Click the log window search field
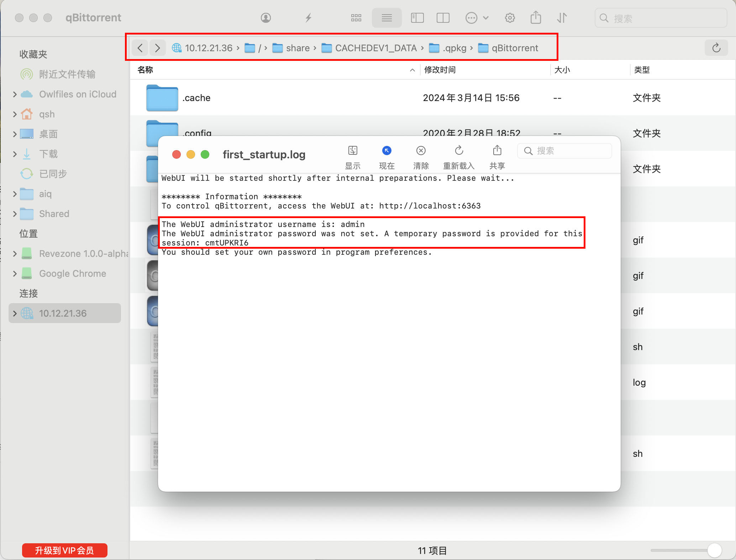The image size is (736, 560). point(565,151)
